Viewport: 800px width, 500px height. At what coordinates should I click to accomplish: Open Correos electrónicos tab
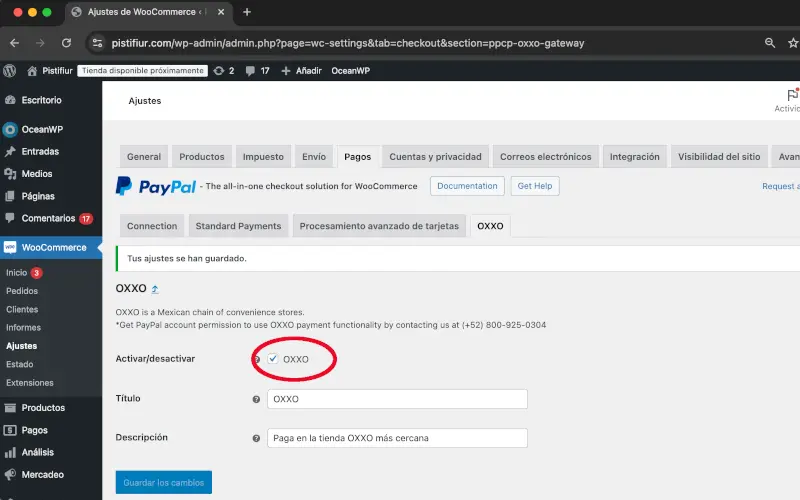click(545, 157)
